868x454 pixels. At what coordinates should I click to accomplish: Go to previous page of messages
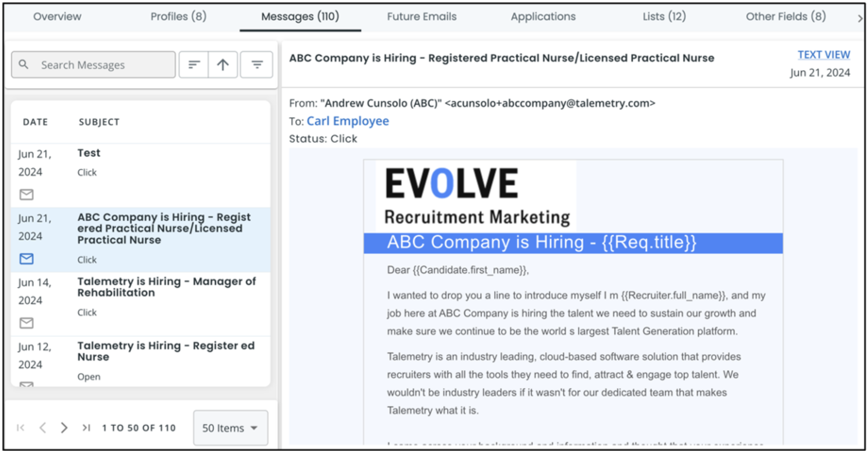tap(43, 428)
